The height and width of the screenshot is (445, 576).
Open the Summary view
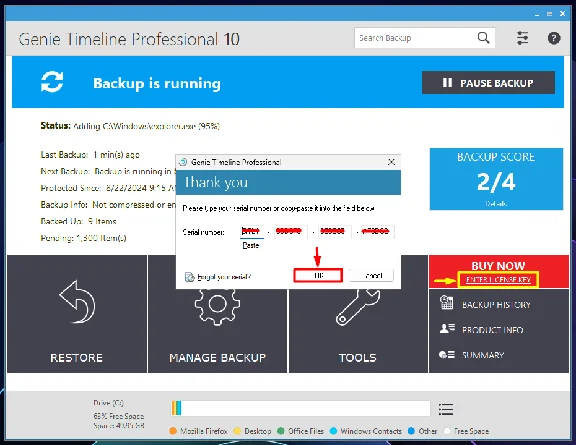tap(483, 355)
